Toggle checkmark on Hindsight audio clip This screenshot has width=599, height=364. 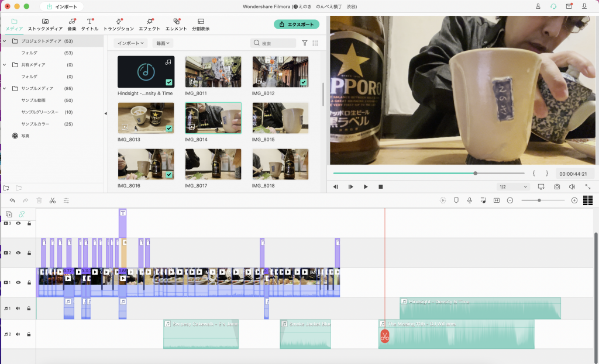pos(169,82)
